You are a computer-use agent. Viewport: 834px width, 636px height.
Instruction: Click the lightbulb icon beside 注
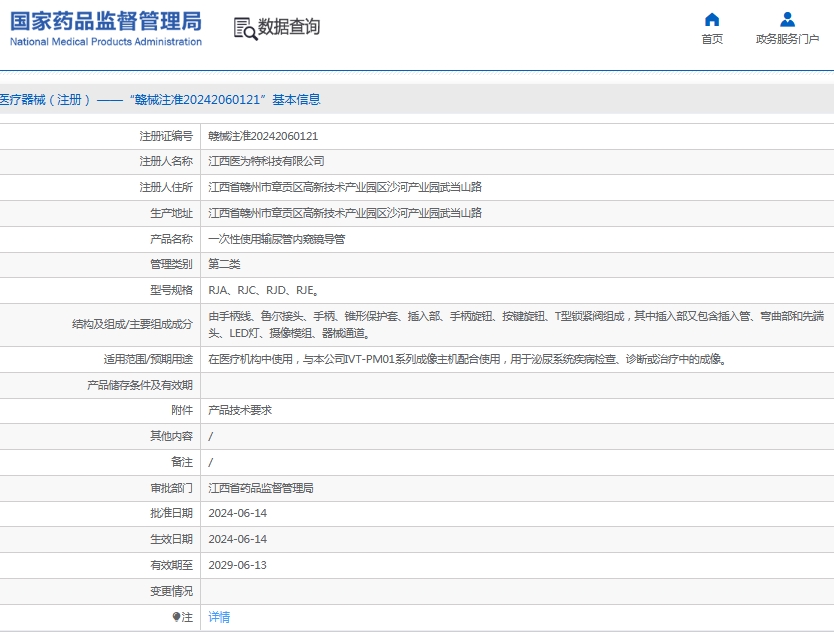point(177,617)
